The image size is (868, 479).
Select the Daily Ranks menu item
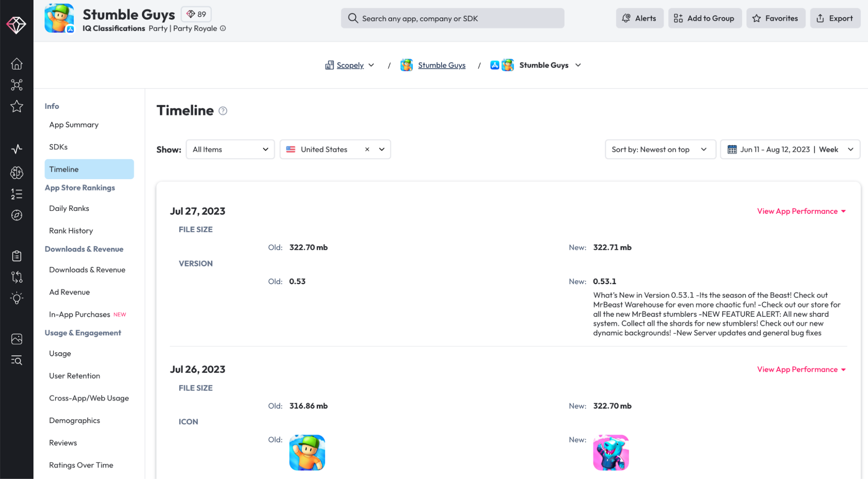tap(69, 208)
